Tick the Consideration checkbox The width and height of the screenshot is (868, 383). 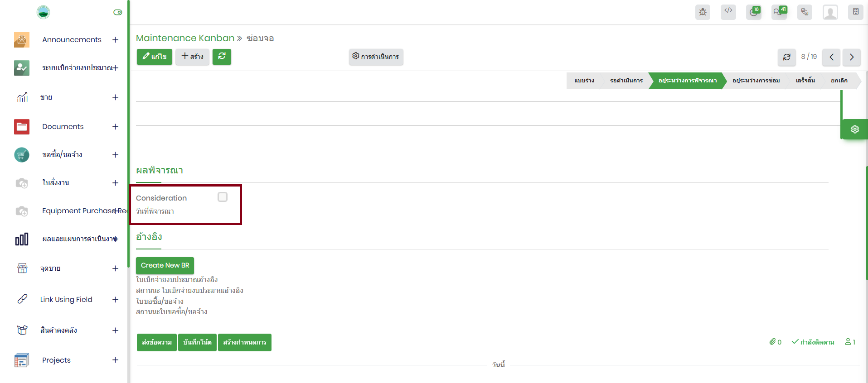(223, 197)
